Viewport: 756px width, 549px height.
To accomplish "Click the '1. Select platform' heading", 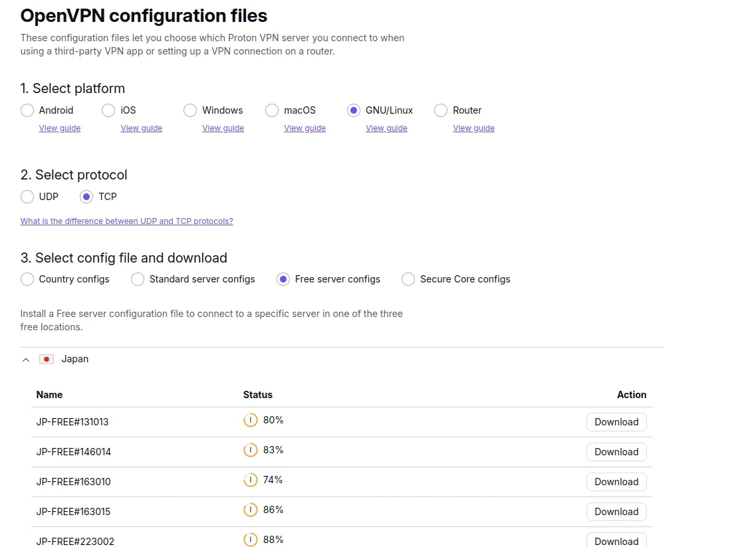I will [x=72, y=88].
